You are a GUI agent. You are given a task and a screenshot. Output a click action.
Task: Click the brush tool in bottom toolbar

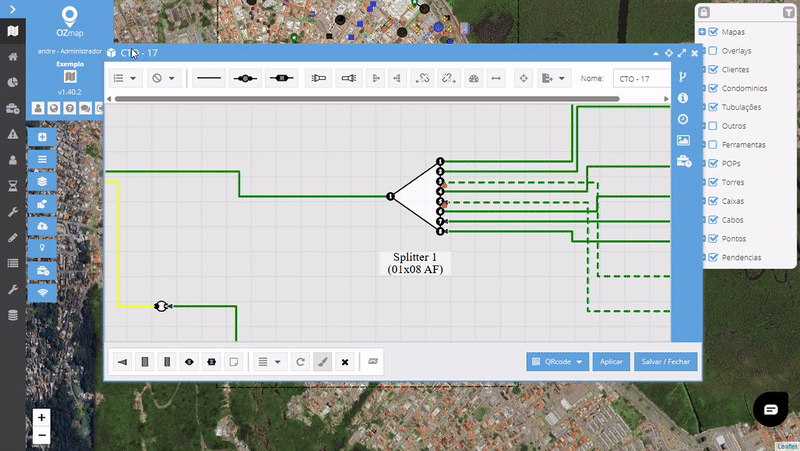pos(322,361)
